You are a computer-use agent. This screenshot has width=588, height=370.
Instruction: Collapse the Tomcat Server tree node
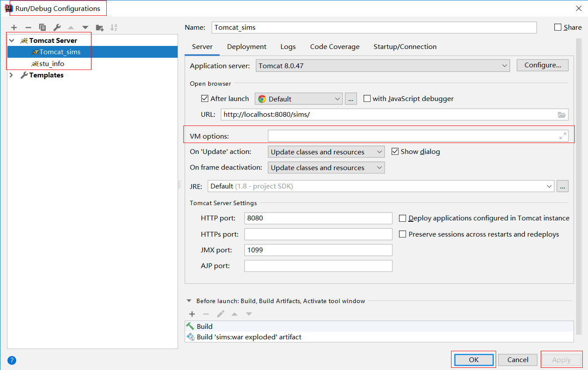(12, 40)
